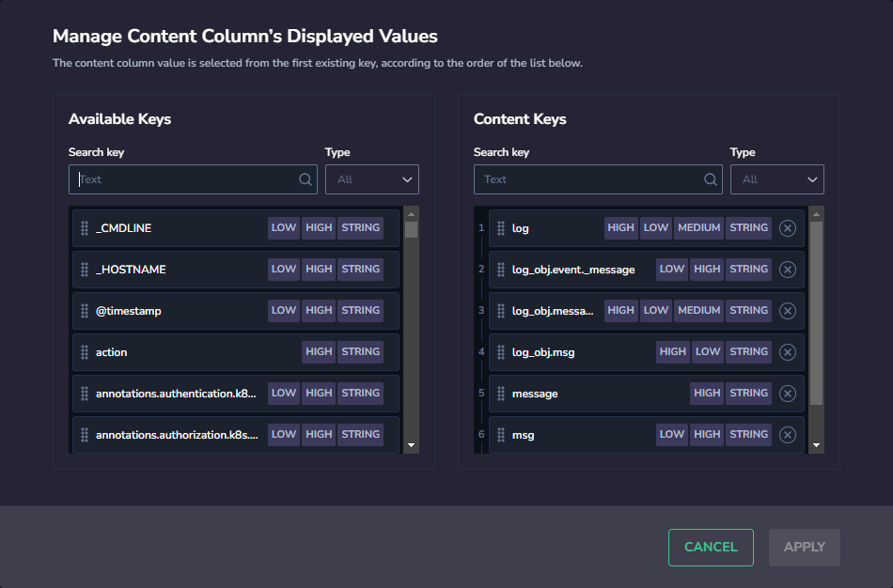Viewport: 893px width, 588px height.
Task: Click the drag handle of the log content key
Action: (501, 228)
